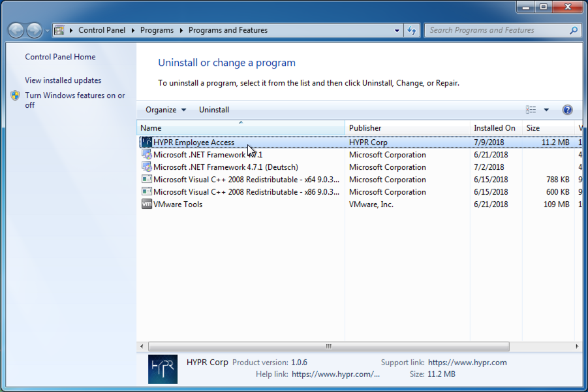Click the Help link https://www.hypr.com/...

pos(335,374)
